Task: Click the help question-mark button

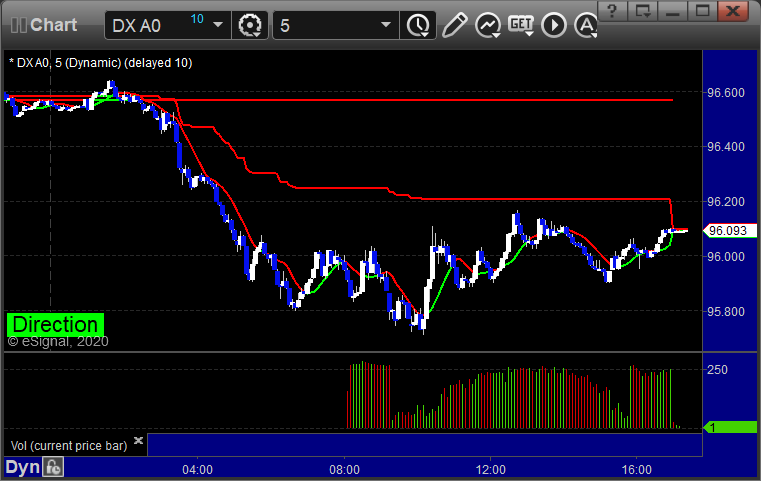Action: 612,10
